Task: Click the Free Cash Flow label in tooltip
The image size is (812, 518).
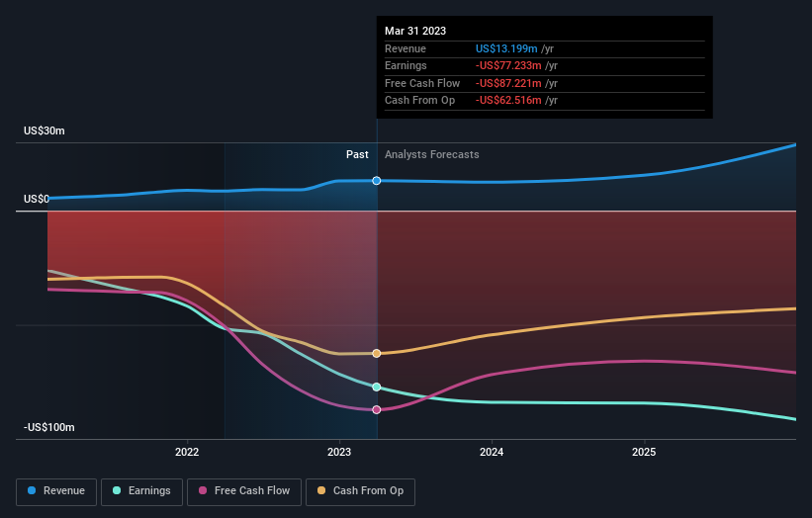Action: click(422, 83)
